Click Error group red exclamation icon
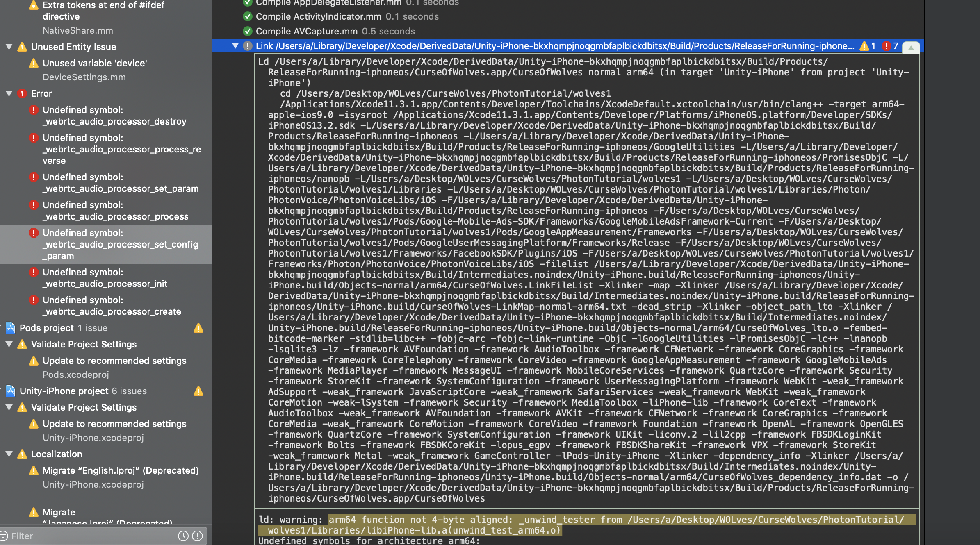 [22, 93]
